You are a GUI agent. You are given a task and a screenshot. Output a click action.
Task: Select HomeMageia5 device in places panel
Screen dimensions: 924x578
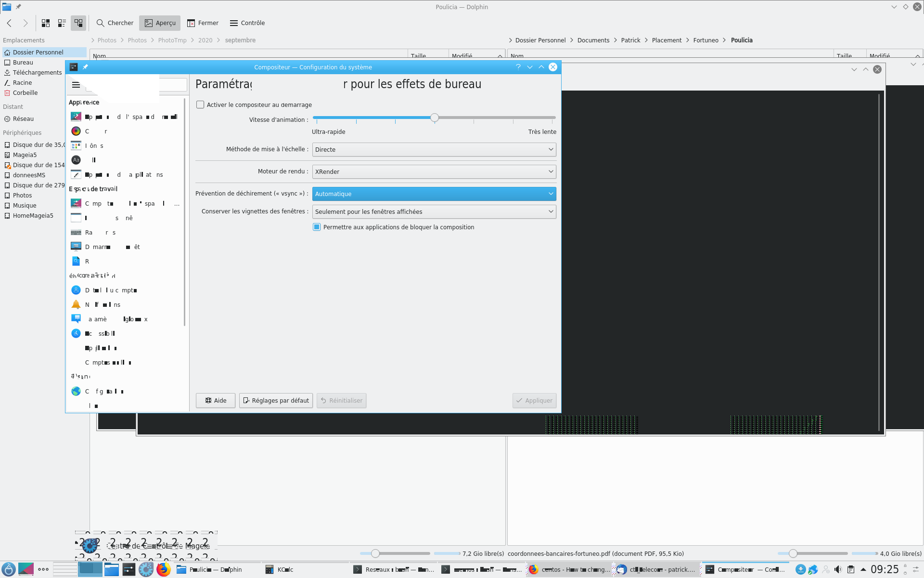click(33, 215)
